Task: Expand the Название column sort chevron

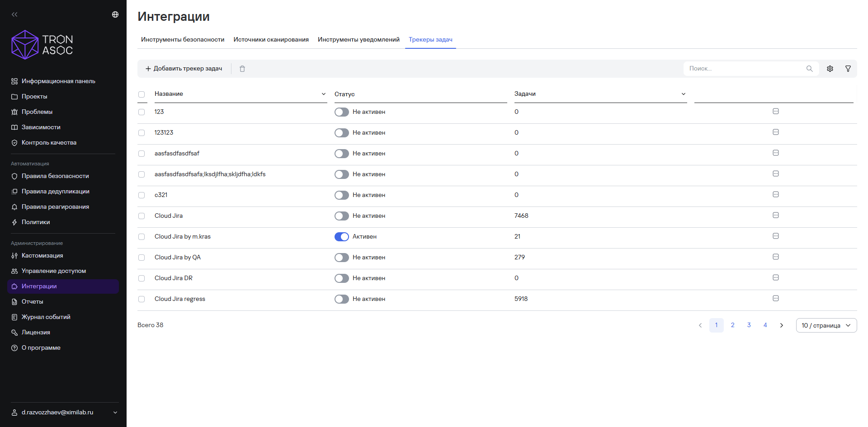Action: 324,94
